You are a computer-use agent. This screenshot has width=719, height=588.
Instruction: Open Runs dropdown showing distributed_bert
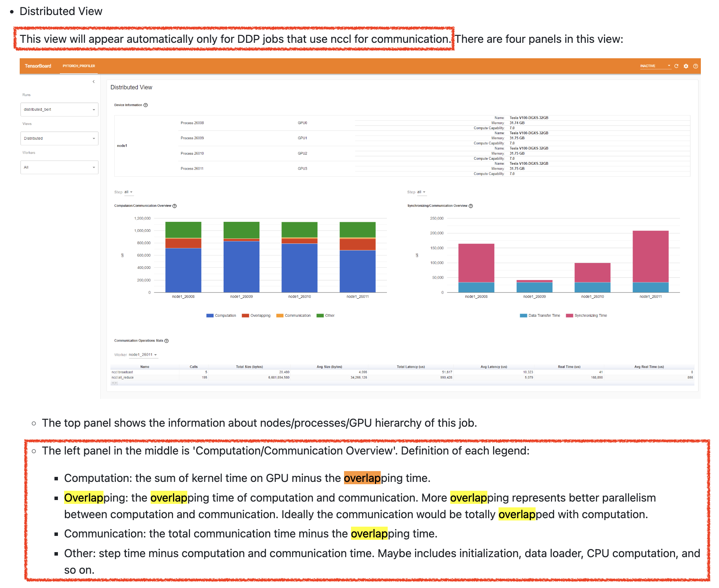click(x=59, y=110)
